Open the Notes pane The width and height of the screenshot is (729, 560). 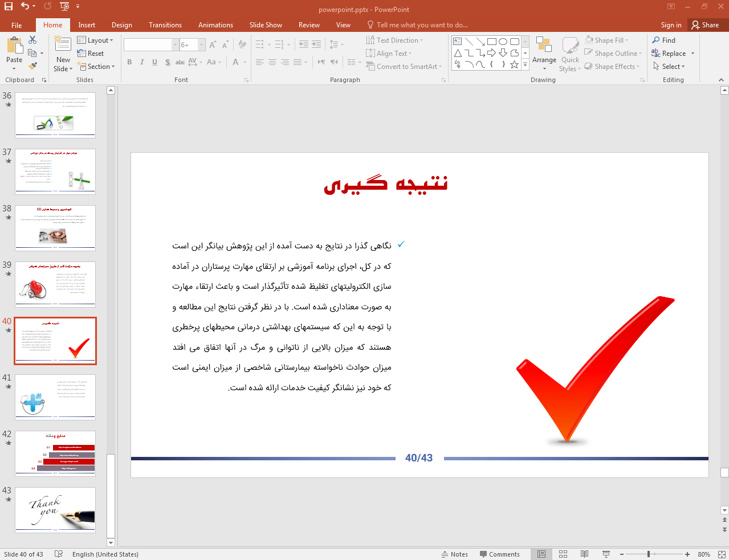click(x=454, y=554)
